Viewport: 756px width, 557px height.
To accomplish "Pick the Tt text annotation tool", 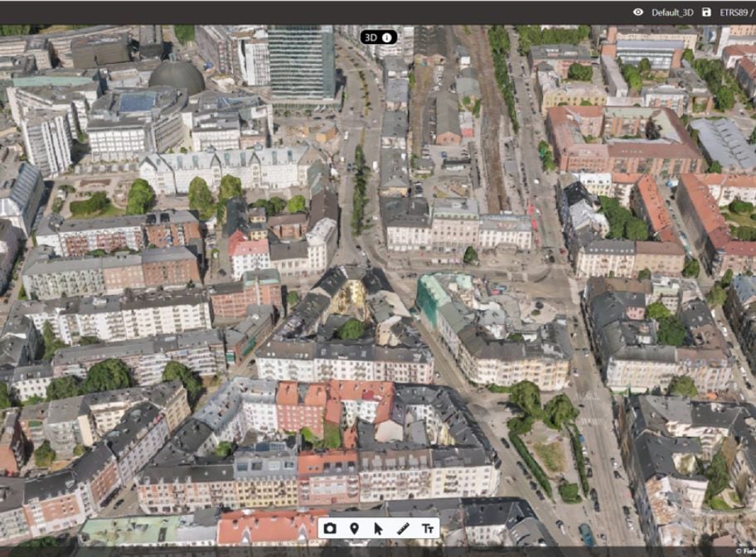I will (x=429, y=528).
